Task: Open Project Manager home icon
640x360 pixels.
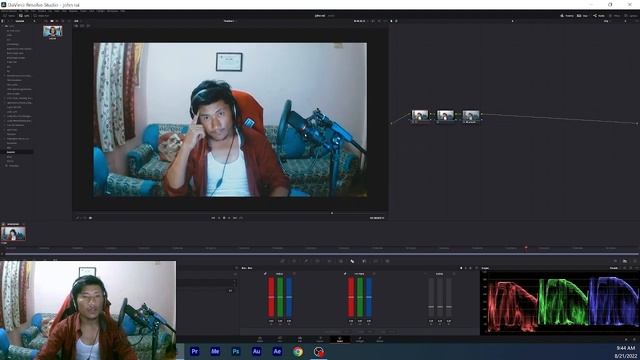Action: 627,340
